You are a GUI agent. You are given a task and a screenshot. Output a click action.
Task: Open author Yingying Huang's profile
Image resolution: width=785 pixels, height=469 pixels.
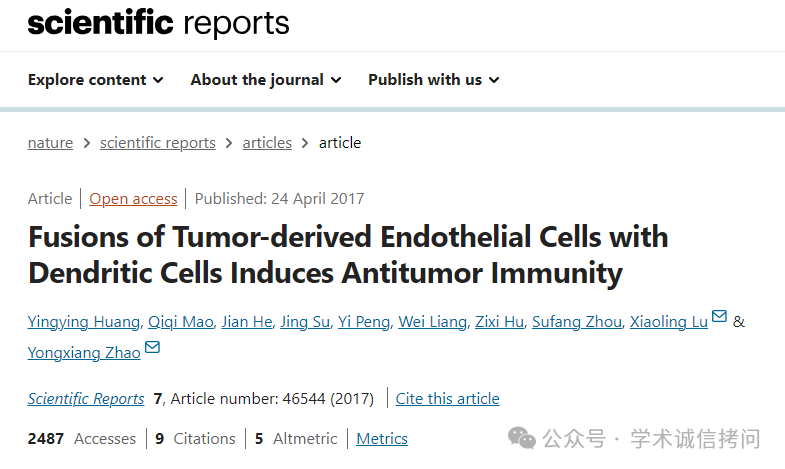(x=84, y=322)
